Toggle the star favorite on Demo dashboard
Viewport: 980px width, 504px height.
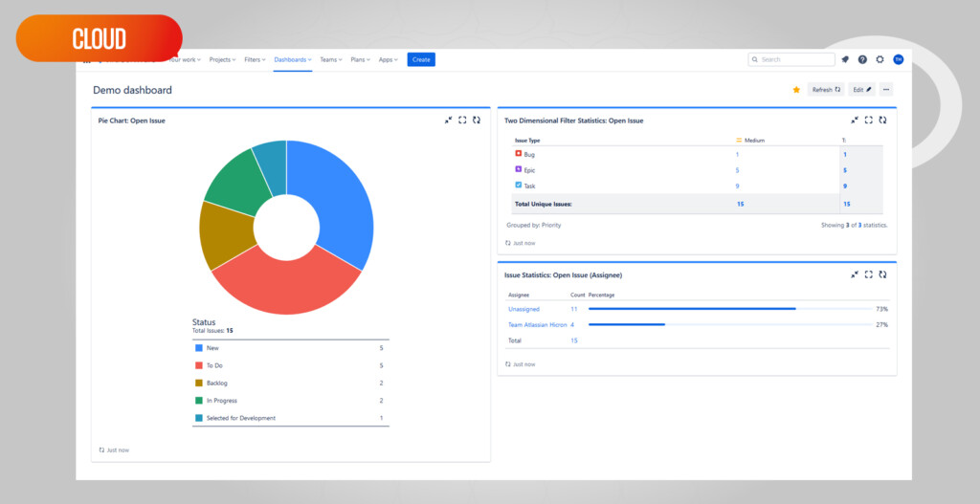[796, 90]
